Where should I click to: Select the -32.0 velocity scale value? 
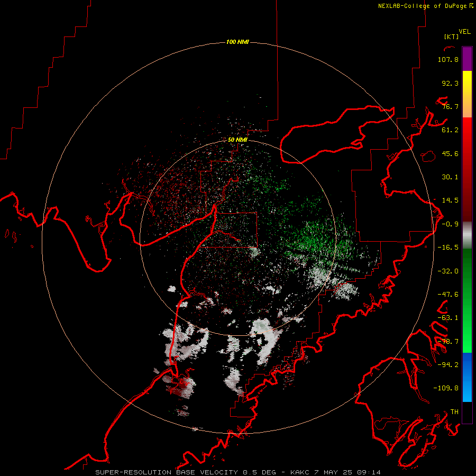click(x=448, y=271)
